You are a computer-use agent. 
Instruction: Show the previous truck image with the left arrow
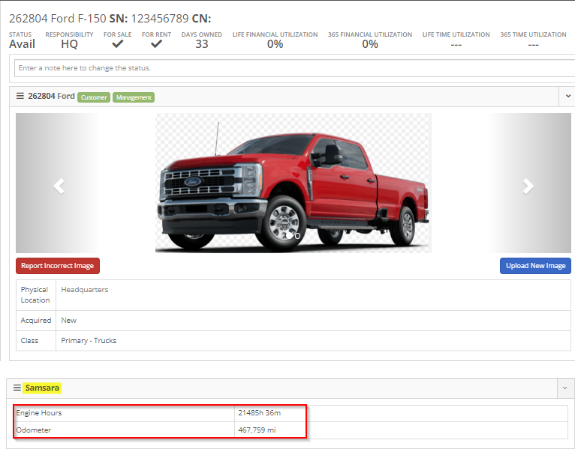59,186
